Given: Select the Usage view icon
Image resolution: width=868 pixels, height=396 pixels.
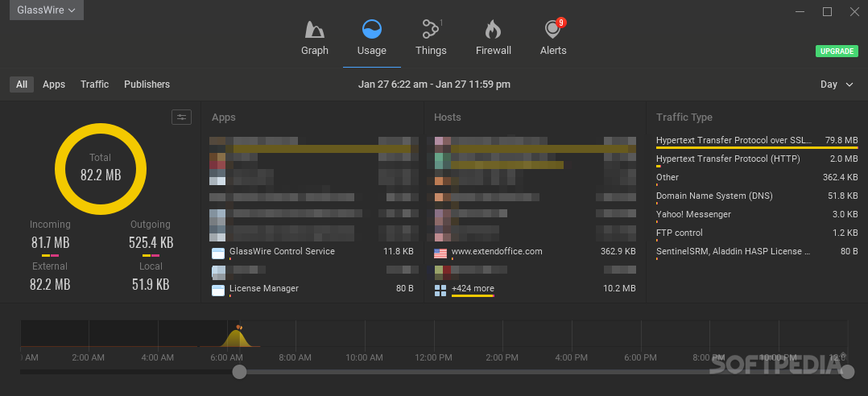Looking at the screenshot, I should click(371, 29).
